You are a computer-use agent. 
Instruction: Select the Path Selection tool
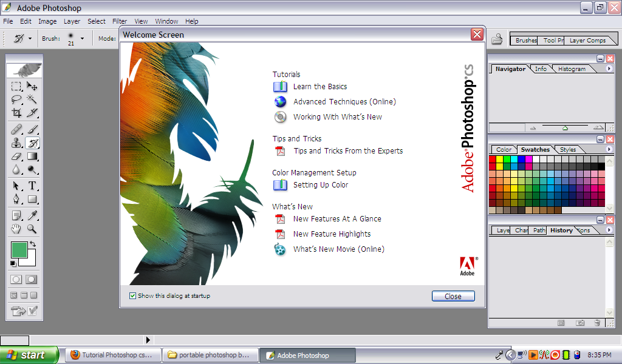(16, 186)
